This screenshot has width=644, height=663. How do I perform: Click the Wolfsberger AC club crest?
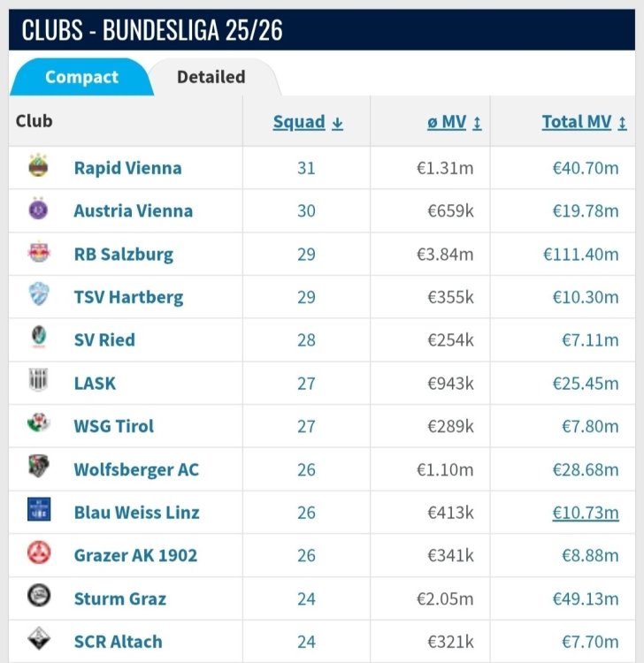(39, 469)
